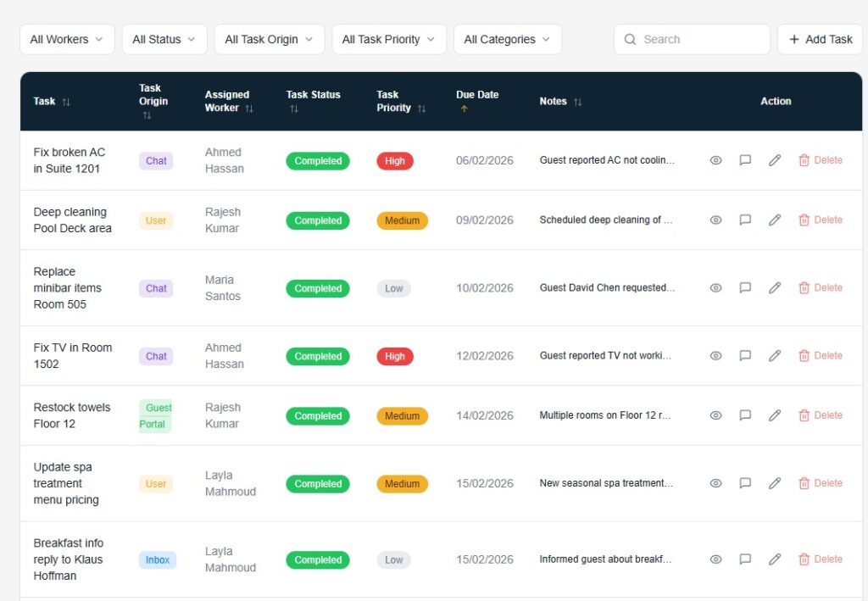Click trash Delete for Replace minibar items task

[x=820, y=287]
